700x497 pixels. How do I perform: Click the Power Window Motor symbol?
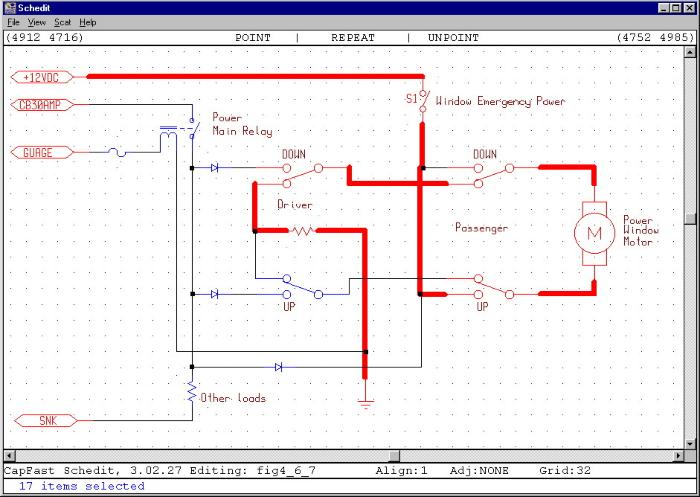pyautogui.click(x=594, y=232)
